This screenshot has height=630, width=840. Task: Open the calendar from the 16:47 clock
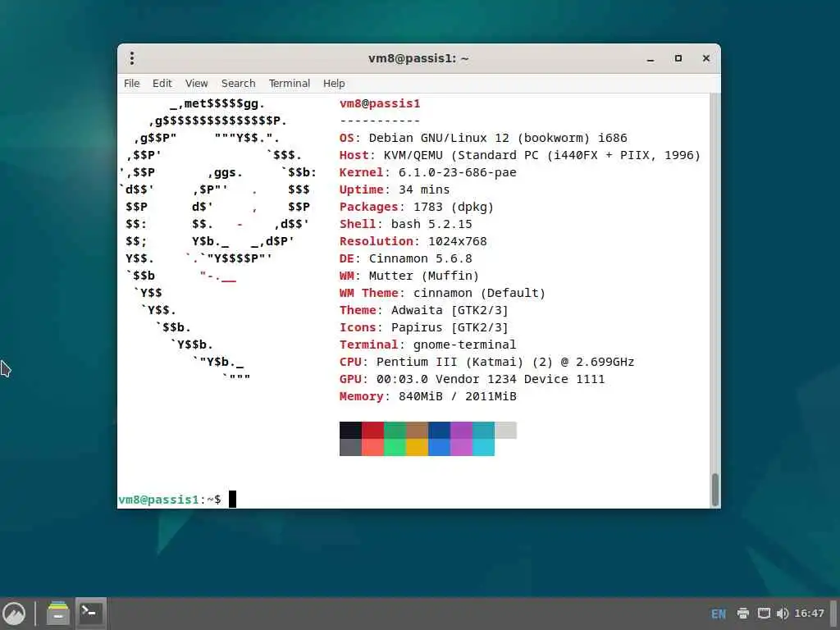coord(809,614)
